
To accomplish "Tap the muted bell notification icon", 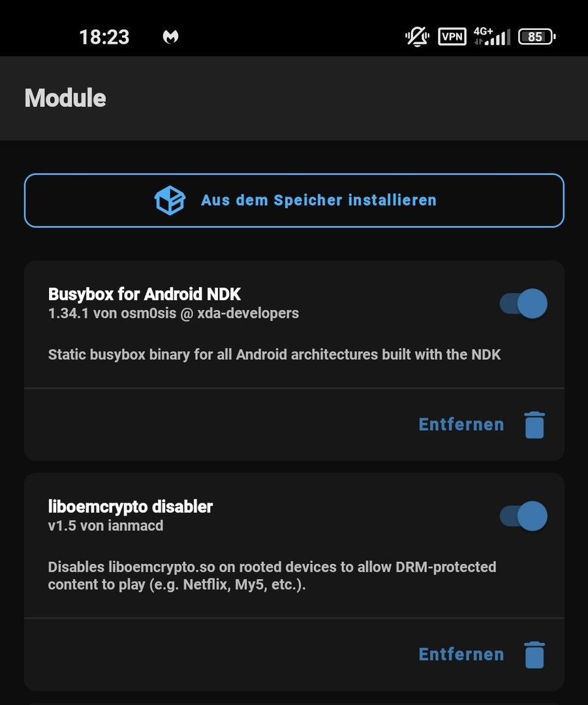I will click(x=417, y=37).
